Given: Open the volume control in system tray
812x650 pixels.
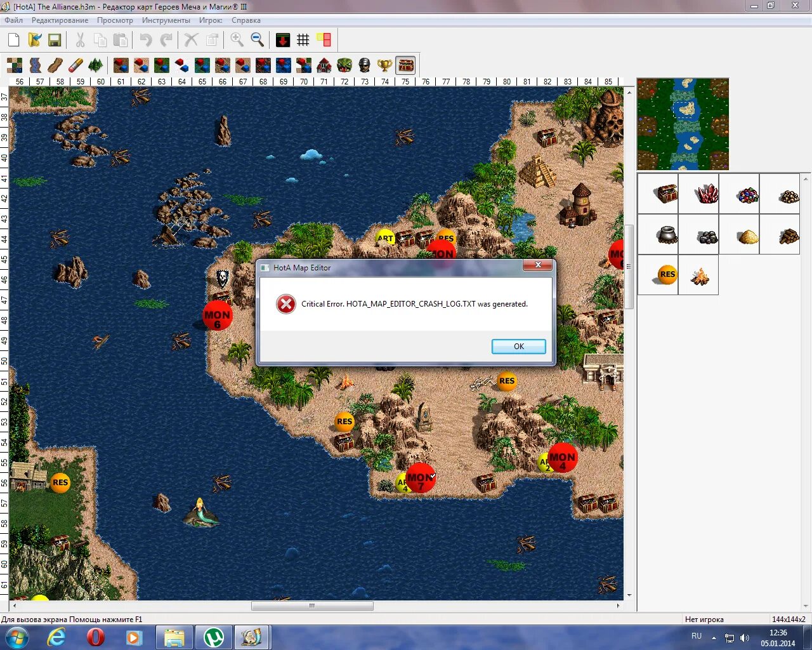Looking at the screenshot, I should (745, 637).
